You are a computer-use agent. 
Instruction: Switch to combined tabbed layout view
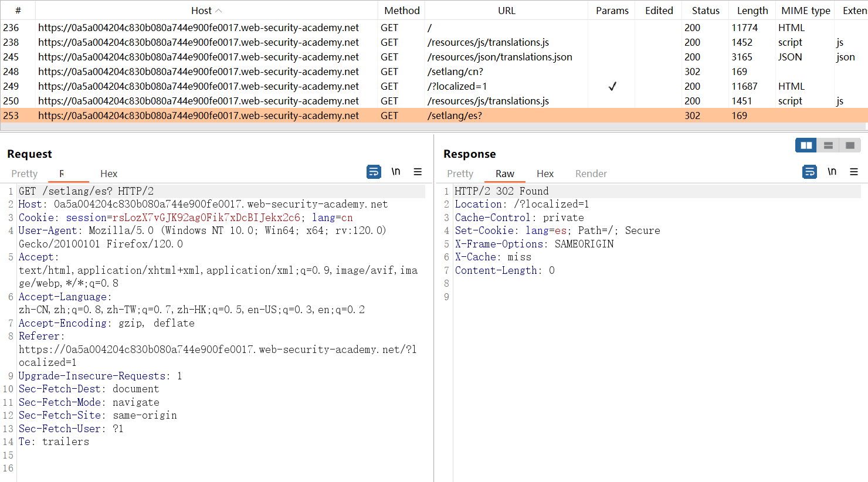coord(850,145)
